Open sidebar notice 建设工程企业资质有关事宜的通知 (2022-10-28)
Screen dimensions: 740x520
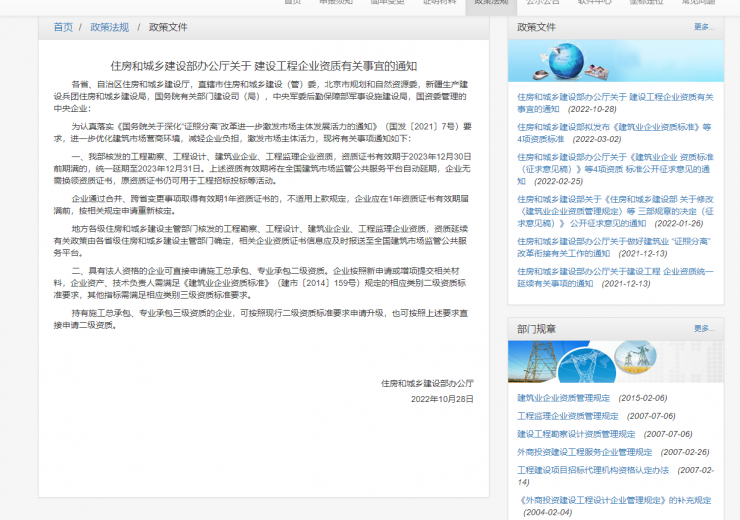[x=615, y=103]
